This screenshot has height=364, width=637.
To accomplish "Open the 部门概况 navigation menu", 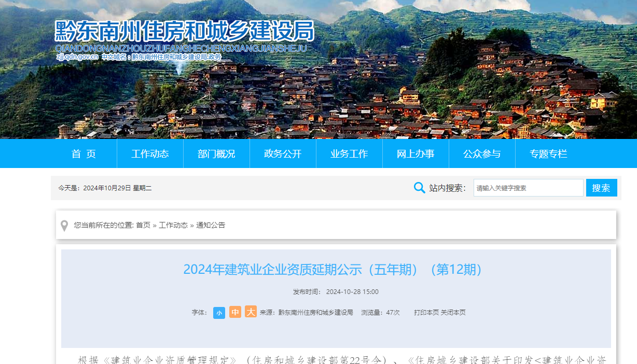I will click(x=216, y=153).
